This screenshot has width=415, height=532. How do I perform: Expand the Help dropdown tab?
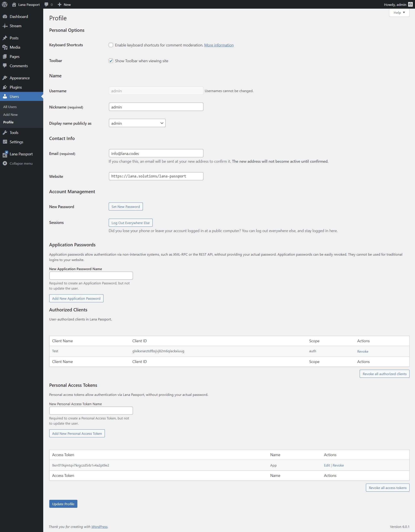tap(399, 13)
